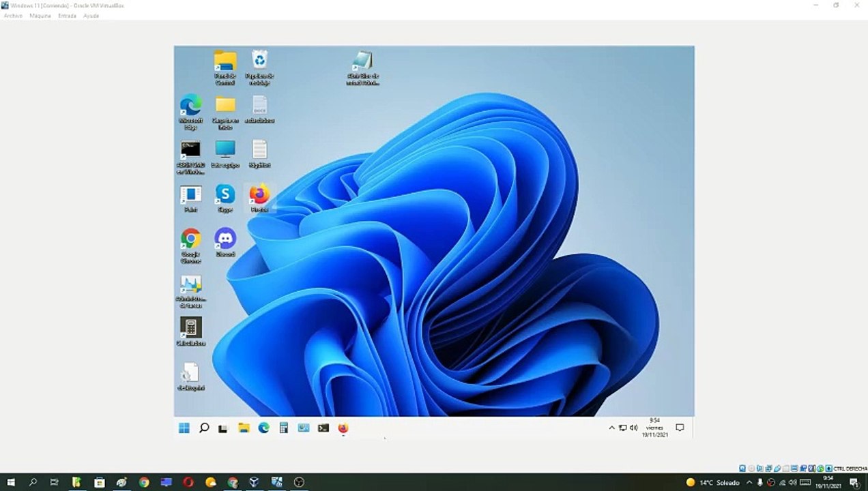The width and height of the screenshot is (868, 491).
Task: Click the VirtualBox CTRL DERECHA host key indicator
Action: [x=850, y=468]
